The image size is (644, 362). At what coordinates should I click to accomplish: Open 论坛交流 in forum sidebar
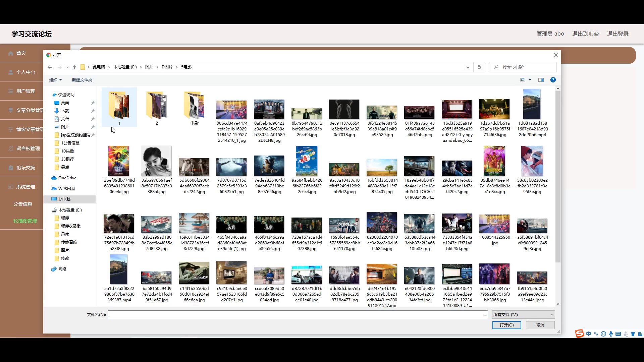25,168
